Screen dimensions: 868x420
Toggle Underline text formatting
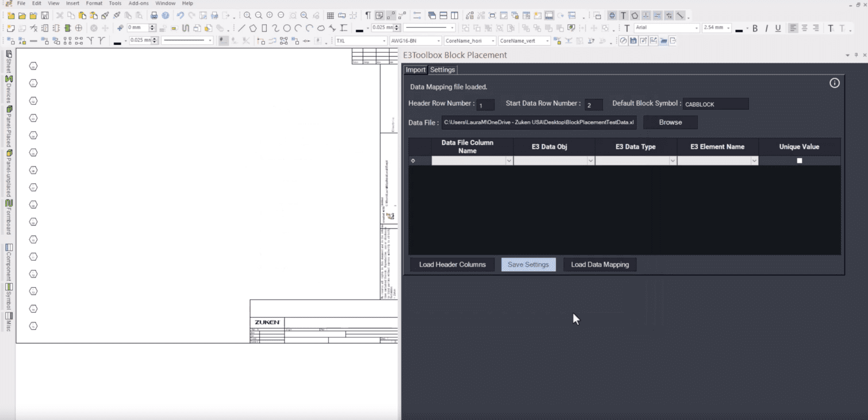pyautogui.click(x=778, y=28)
